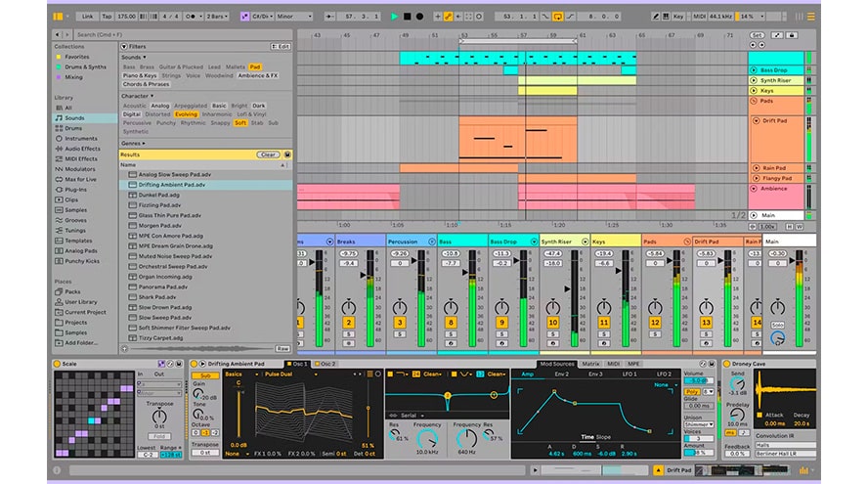Viewport: 868px width, 484px height.
Task: Click the save-filter icon next to Clear
Action: coord(287,154)
